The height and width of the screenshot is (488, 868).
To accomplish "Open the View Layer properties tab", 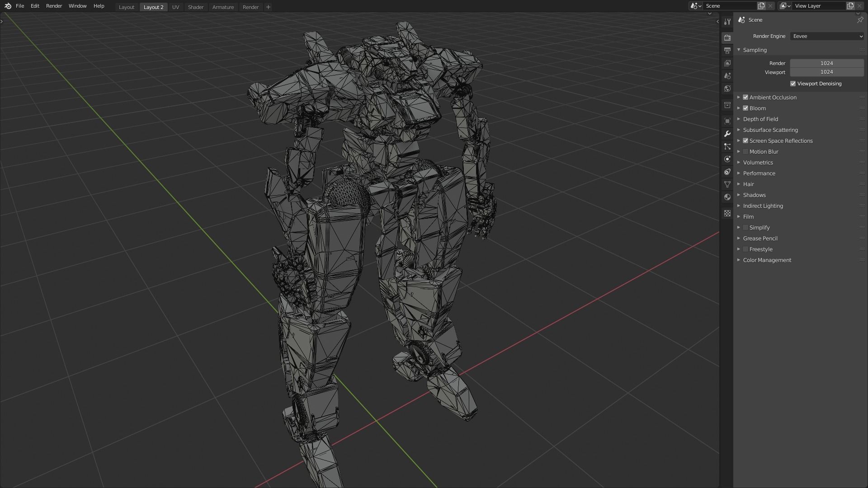I will pyautogui.click(x=727, y=63).
